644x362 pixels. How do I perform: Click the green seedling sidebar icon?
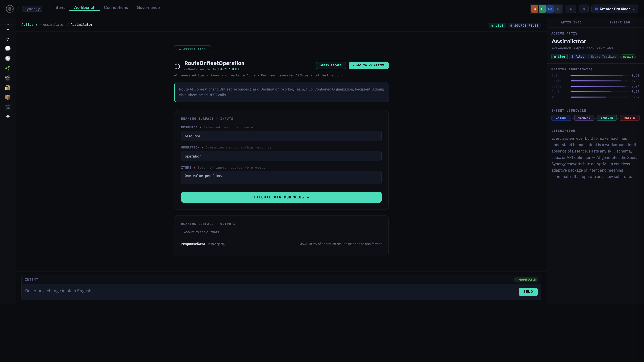8,68
